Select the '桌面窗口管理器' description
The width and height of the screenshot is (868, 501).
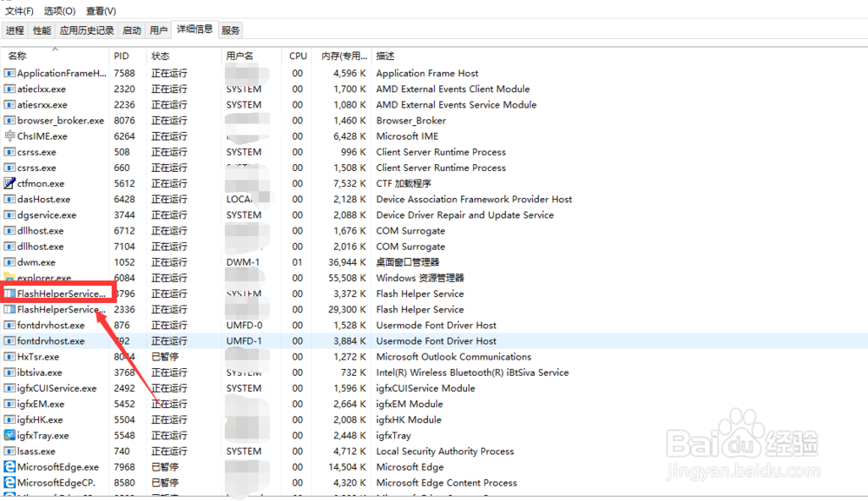[x=408, y=262]
